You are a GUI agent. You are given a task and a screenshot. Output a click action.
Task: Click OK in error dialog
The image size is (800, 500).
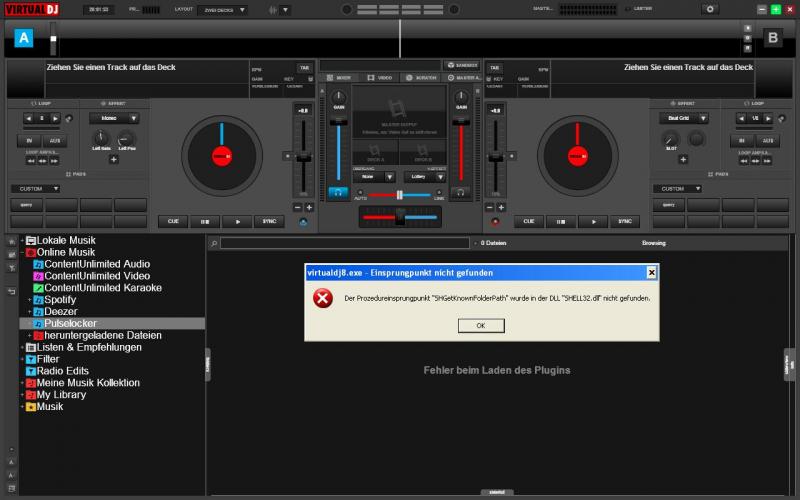pyautogui.click(x=481, y=326)
